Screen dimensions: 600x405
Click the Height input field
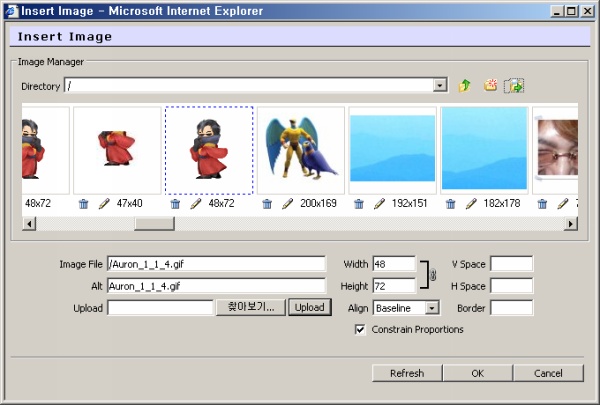pyautogui.click(x=394, y=286)
